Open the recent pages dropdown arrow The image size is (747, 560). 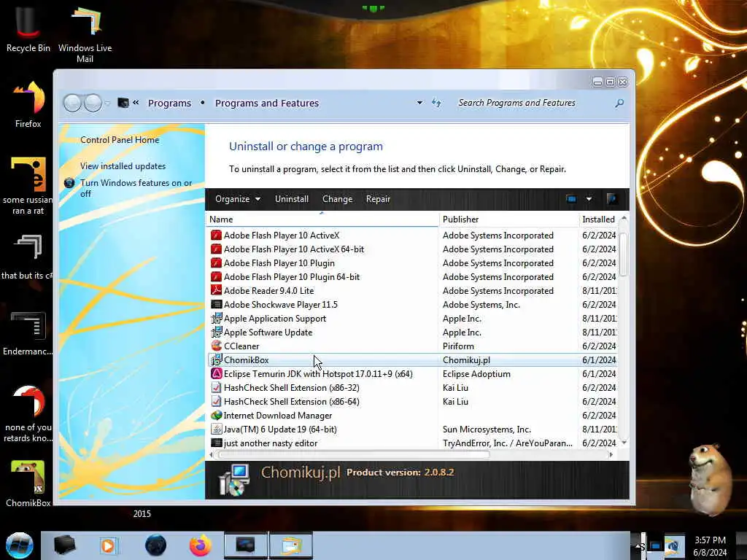tap(107, 103)
